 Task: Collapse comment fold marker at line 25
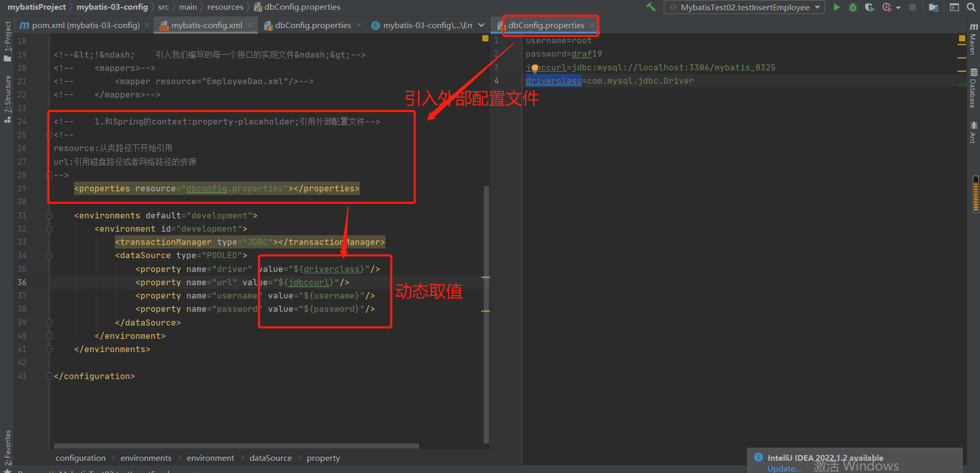(x=50, y=135)
